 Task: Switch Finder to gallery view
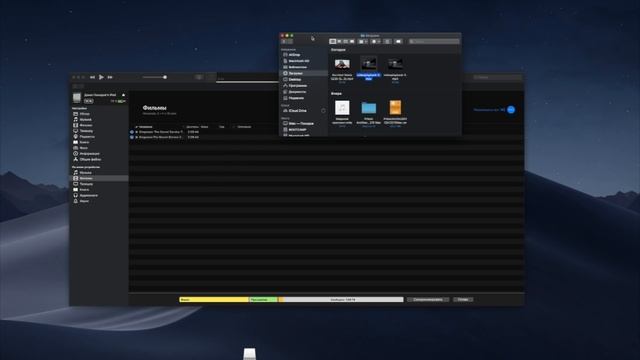352,41
